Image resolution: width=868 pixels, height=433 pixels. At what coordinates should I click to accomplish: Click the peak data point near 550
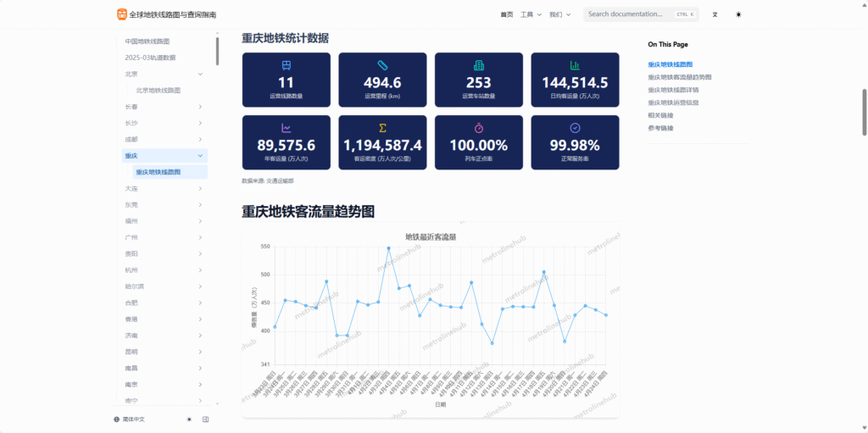(x=388, y=248)
